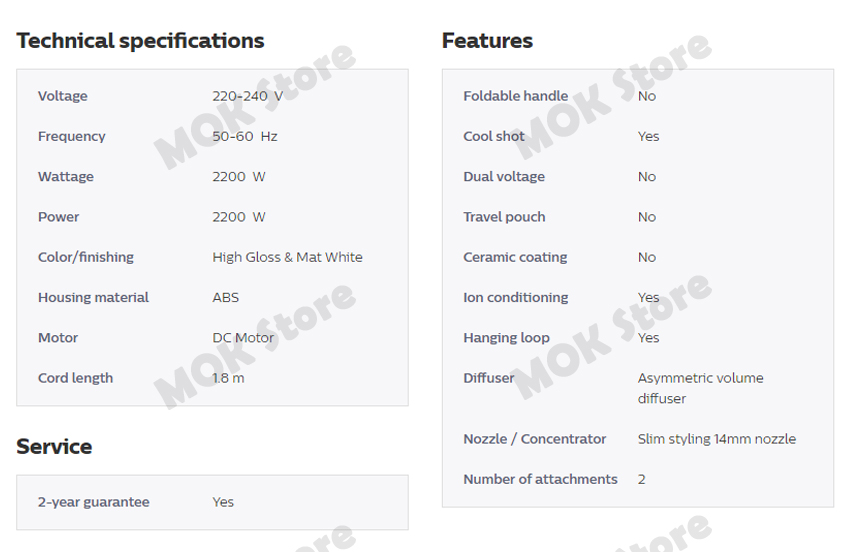Click the Features heading

(487, 41)
